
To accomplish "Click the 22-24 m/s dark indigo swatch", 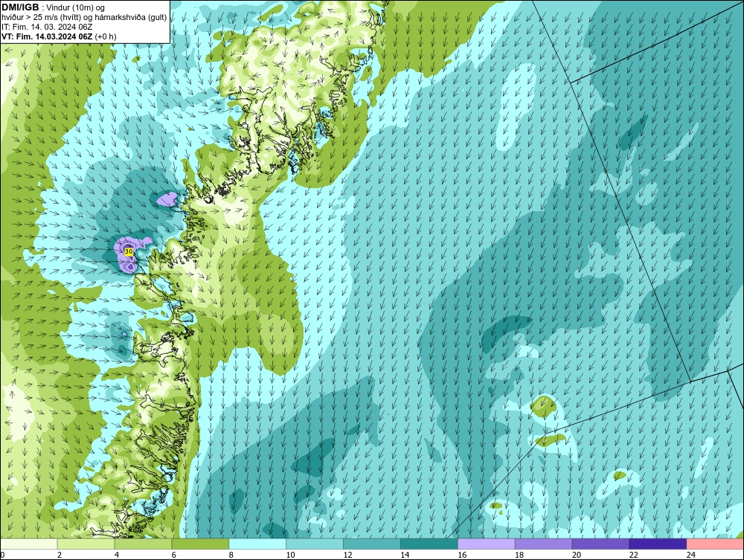I will point(658,544).
